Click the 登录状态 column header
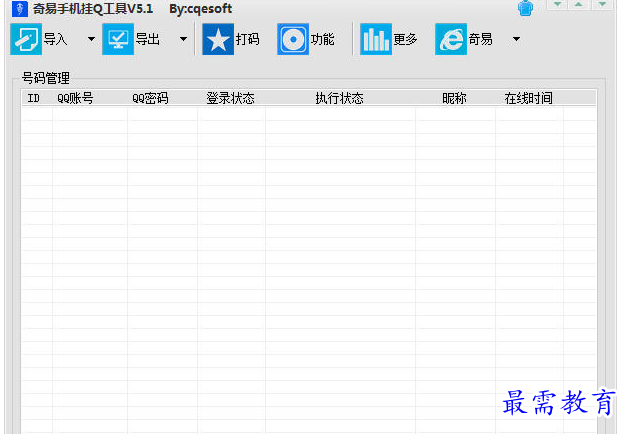This screenshot has height=434, width=624. 231,98
